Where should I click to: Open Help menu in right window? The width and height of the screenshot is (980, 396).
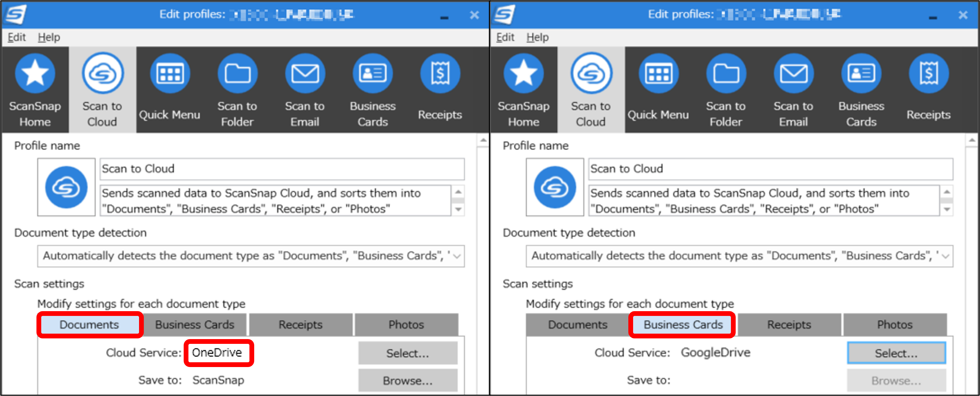pyautogui.click(x=538, y=37)
